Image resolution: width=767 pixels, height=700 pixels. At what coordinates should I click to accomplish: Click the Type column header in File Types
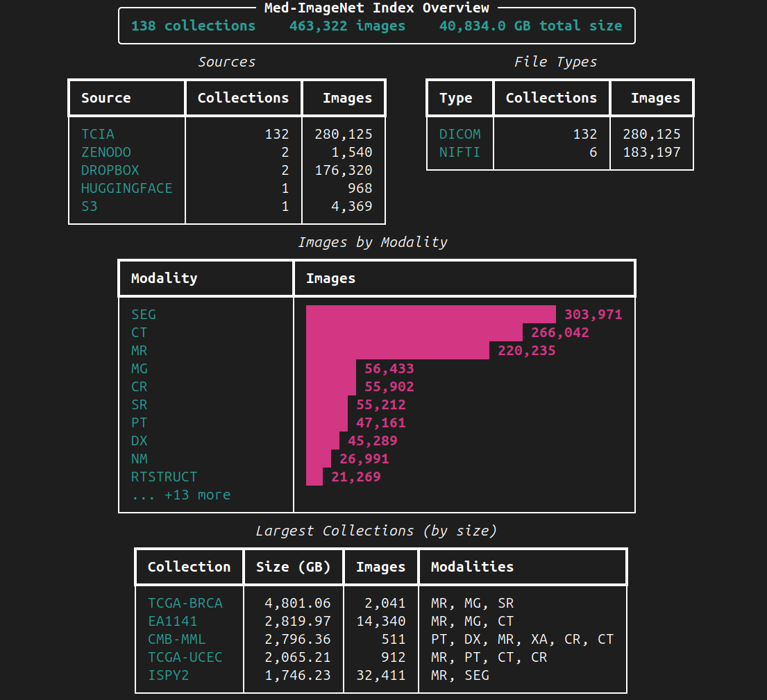click(x=455, y=98)
